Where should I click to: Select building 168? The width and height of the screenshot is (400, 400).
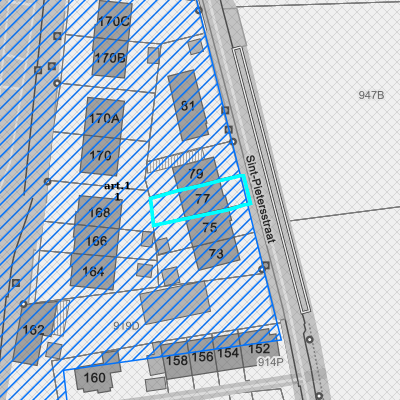(x=99, y=213)
